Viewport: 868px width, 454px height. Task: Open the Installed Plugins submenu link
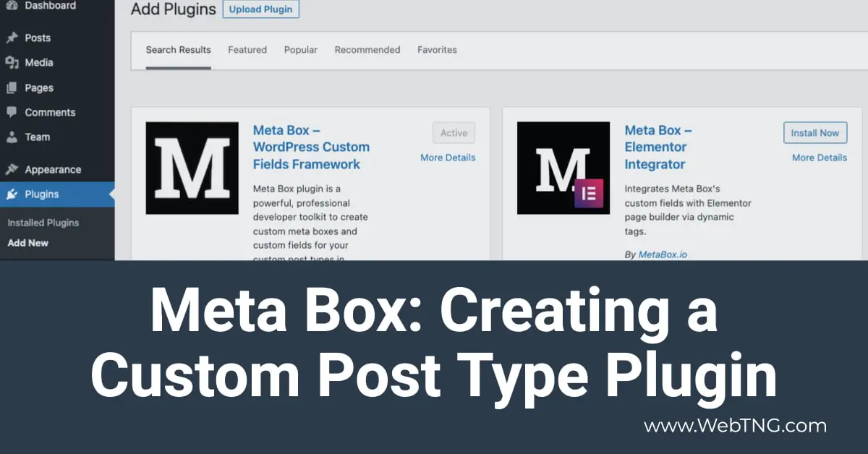point(43,223)
